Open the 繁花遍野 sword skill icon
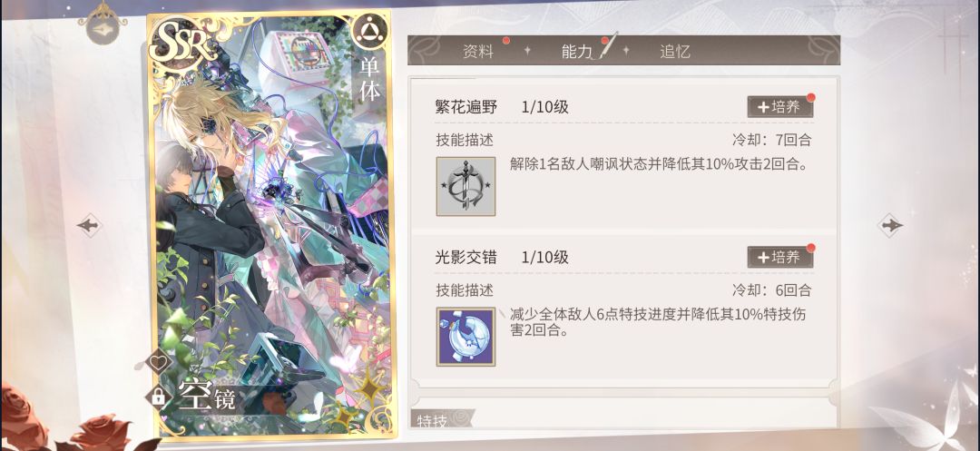 point(465,187)
